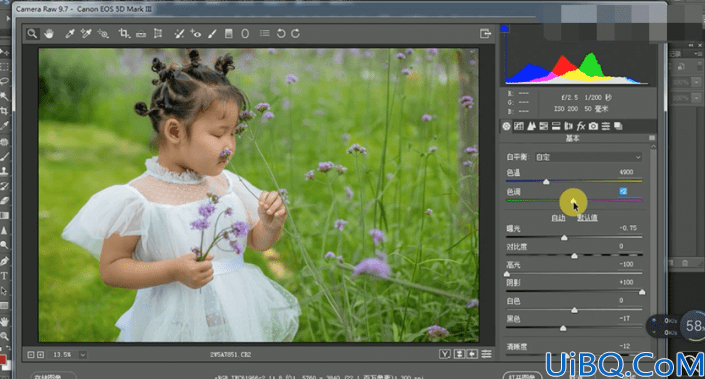This screenshot has height=379, width=705.
Task: Click the 打开图像 open image button
Action: [x=522, y=376]
